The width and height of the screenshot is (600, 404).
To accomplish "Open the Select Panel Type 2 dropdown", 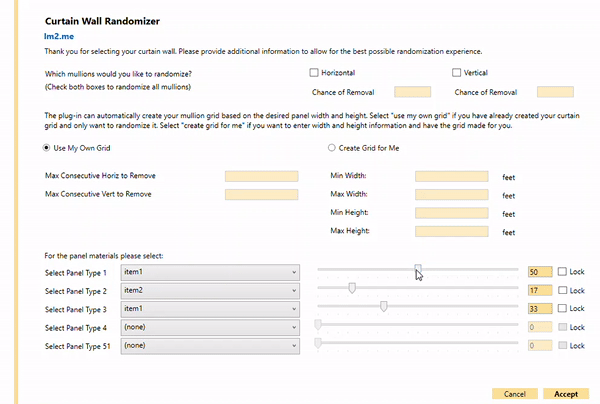I will (210, 290).
